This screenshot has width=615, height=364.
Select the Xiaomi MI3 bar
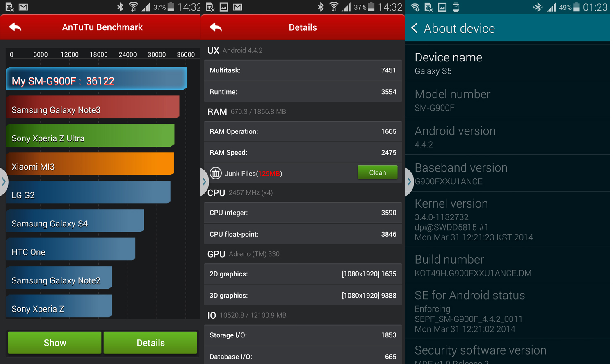click(90, 164)
